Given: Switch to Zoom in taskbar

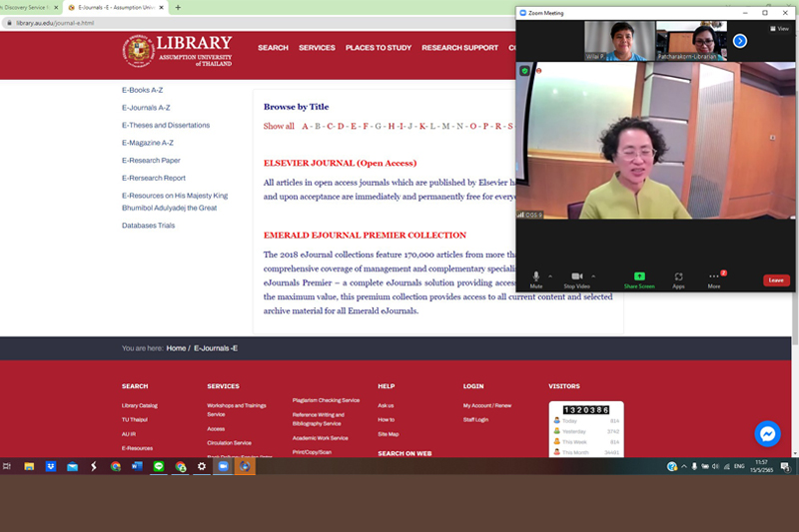Looking at the screenshot, I should click(x=223, y=466).
